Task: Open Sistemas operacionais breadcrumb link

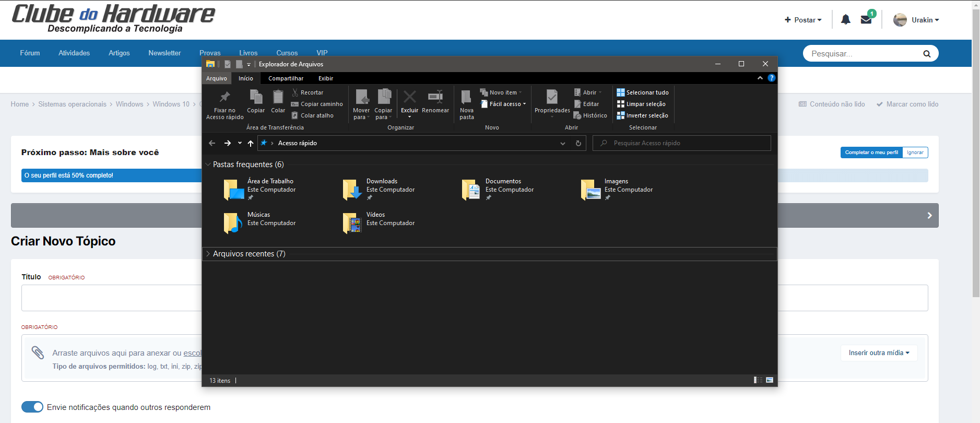Action: 72,104
